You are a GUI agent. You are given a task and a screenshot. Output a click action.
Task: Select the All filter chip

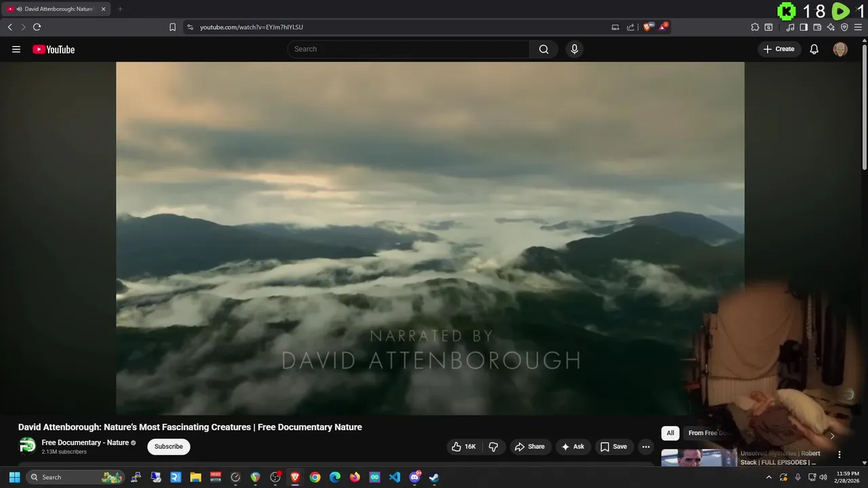coord(670,433)
